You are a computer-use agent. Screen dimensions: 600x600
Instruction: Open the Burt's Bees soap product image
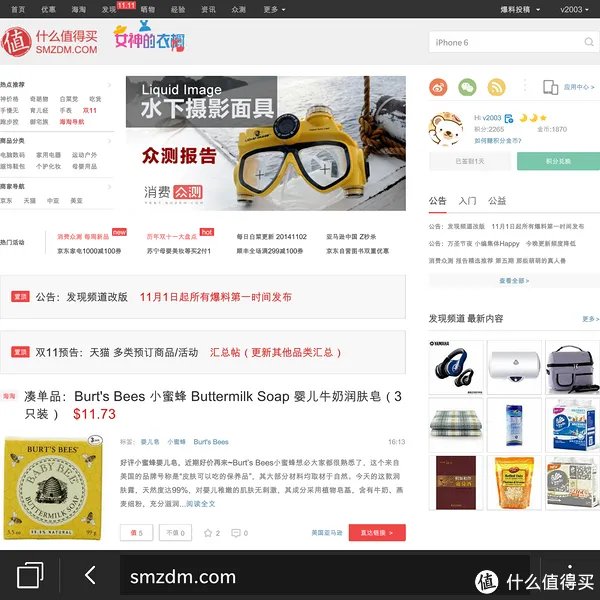coord(54,488)
